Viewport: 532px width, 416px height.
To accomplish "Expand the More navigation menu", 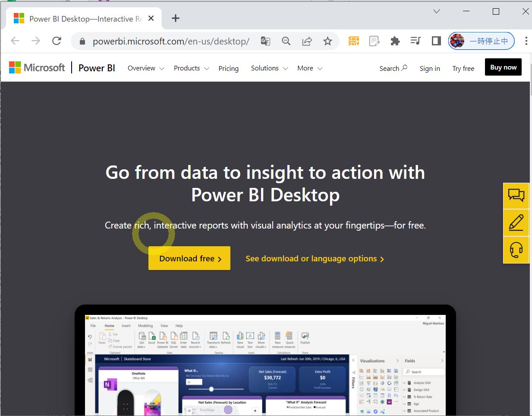I will tap(310, 68).
